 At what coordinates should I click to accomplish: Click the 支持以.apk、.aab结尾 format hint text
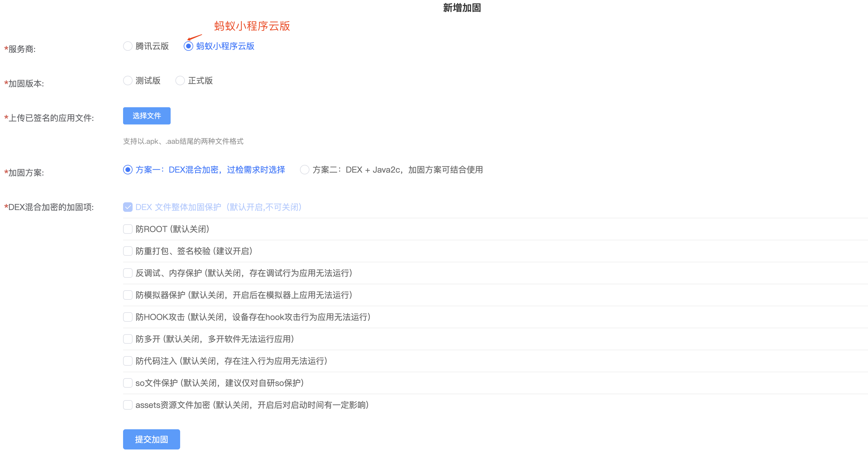[183, 141]
